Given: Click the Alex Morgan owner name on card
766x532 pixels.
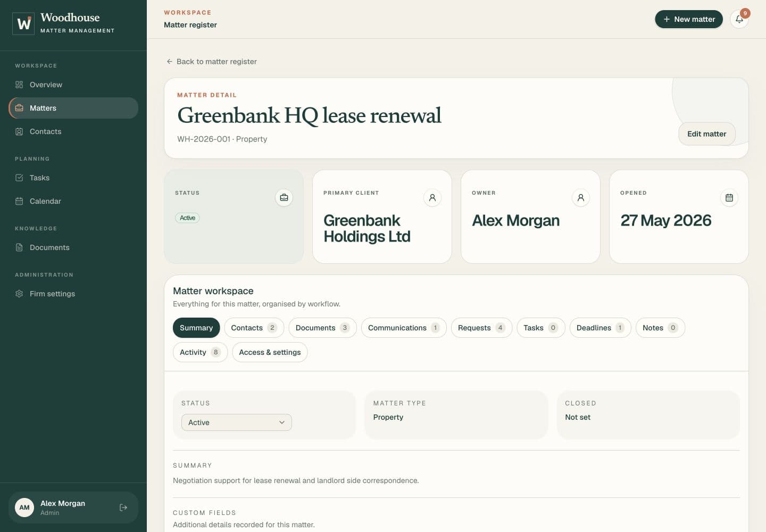Looking at the screenshot, I should pos(515,220).
